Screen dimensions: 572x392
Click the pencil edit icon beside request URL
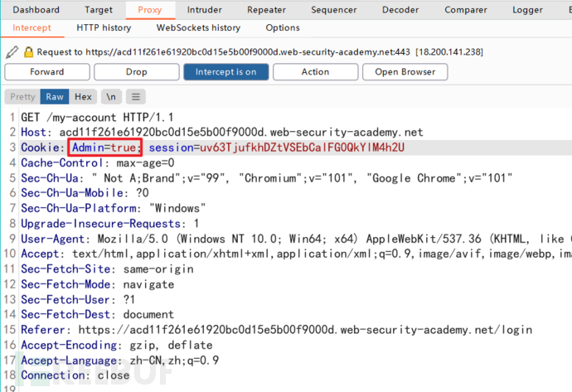pyautogui.click(x=11, y=51)
